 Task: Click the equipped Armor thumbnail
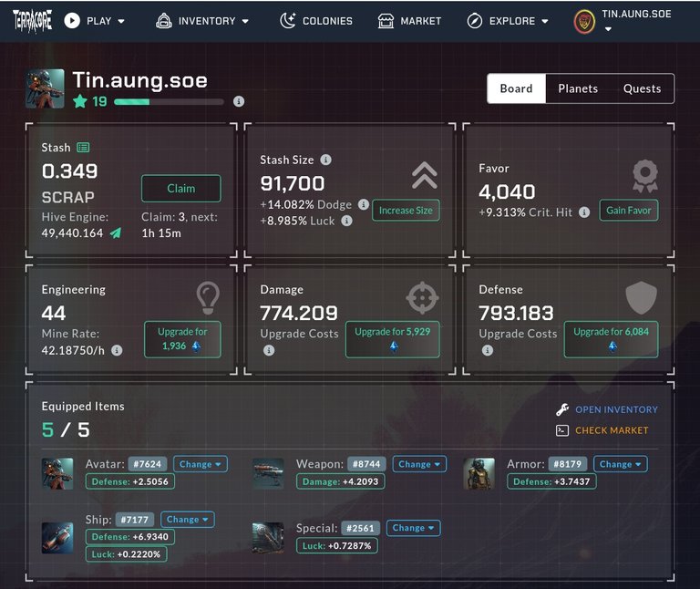click(x=479, y=473)
